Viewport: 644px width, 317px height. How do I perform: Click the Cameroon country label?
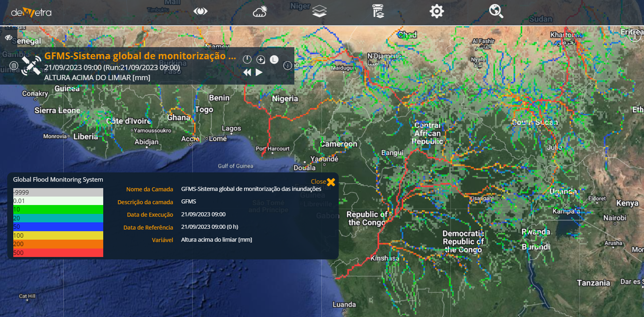point(339,144)
